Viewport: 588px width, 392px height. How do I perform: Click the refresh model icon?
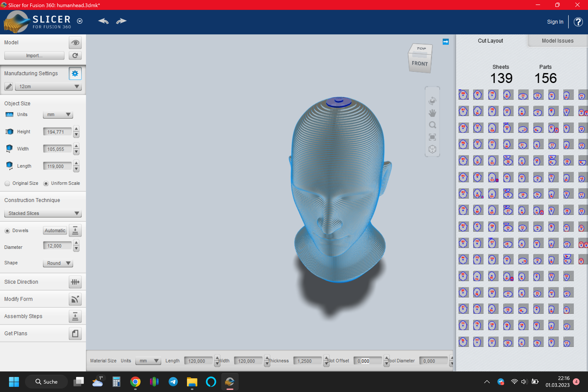tap(75, 55)
